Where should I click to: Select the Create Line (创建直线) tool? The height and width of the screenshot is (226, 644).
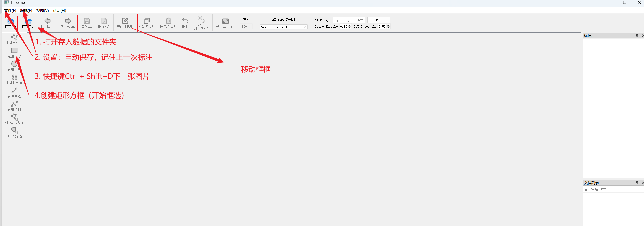14,92
